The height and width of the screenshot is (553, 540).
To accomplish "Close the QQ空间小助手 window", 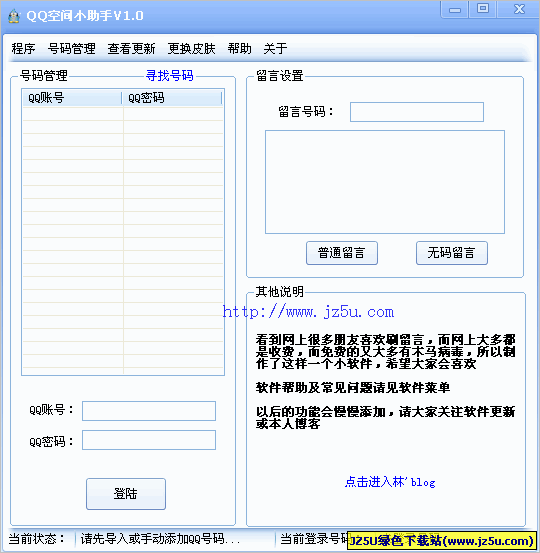I will coord(519,9).
